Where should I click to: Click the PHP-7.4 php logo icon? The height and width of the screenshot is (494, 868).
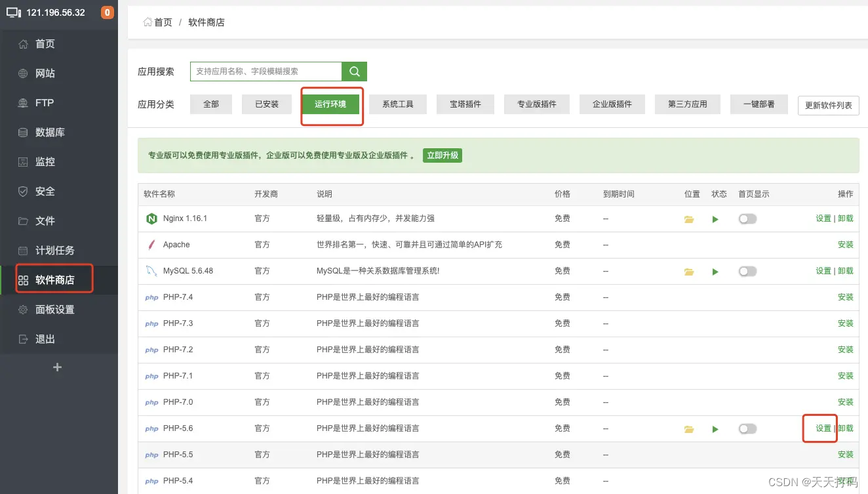click(x=151, y=297)
